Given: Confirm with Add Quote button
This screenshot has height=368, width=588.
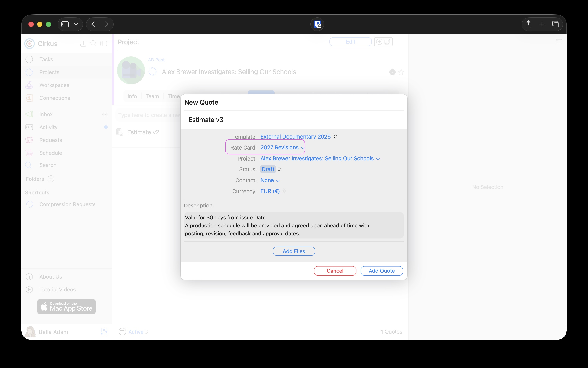Looking at the screenshot, I should (x=382, y=271).
